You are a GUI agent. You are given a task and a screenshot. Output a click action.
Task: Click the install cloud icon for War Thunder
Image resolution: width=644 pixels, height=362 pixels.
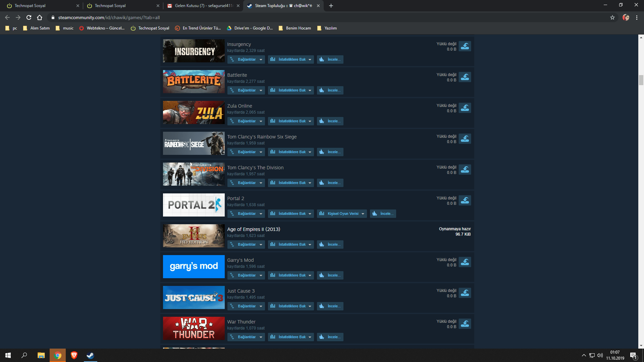[x=465, y=323]
